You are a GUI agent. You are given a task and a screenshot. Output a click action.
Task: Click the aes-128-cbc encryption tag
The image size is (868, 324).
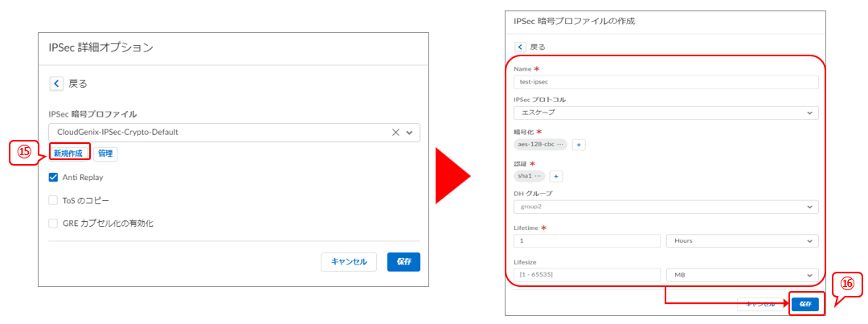[x=540, y=145]
